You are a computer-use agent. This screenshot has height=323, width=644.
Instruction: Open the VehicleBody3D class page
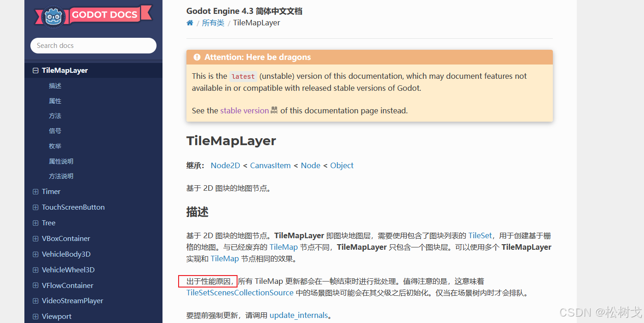pos(66,254)
